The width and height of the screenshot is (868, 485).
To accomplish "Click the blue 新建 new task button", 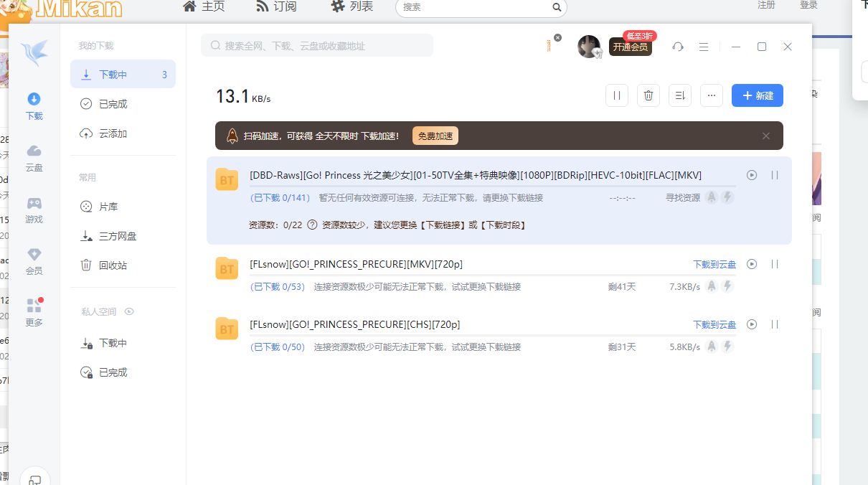I will click(x=758, y=95).
